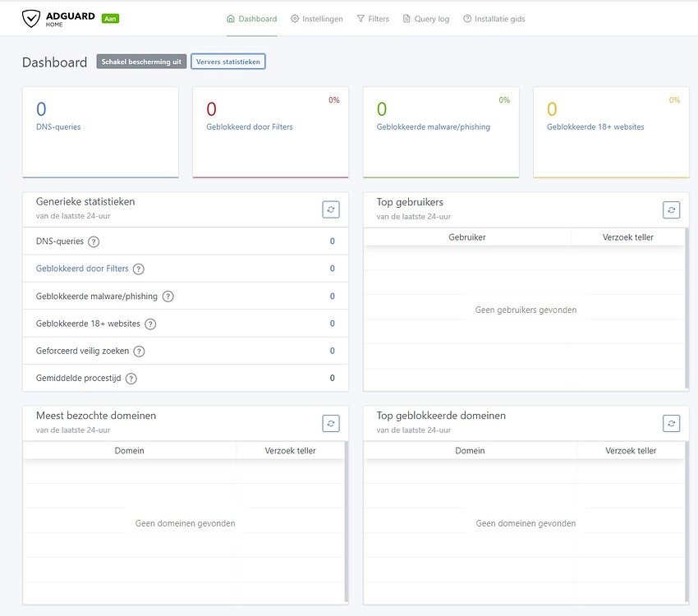Viewport: 698px width, 616px height.
Task: Toggle the Aan protection status badge
Action: pyautogui.click(x=109, y=16)
